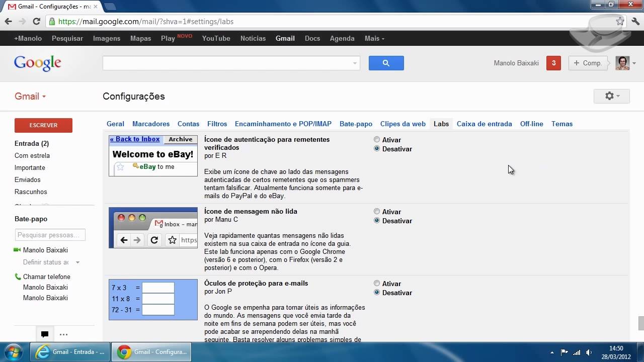
Task: Select Desativar for mensagem não lida
Action: (377, 221)
